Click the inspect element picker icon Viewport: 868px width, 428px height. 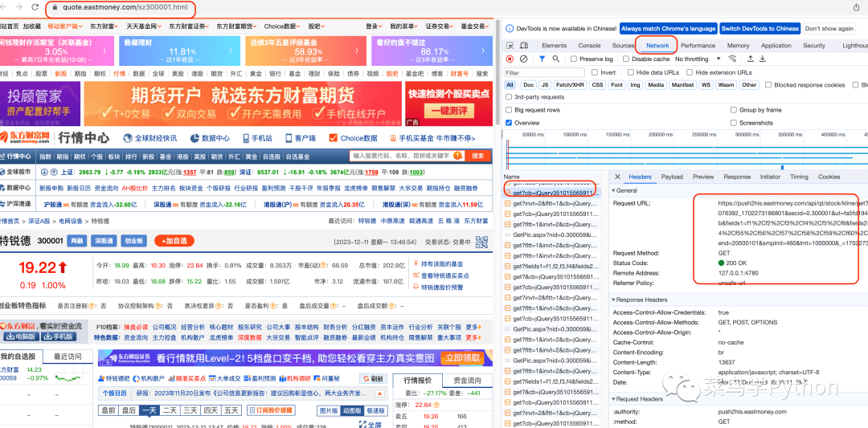click(x=510, y=46)
